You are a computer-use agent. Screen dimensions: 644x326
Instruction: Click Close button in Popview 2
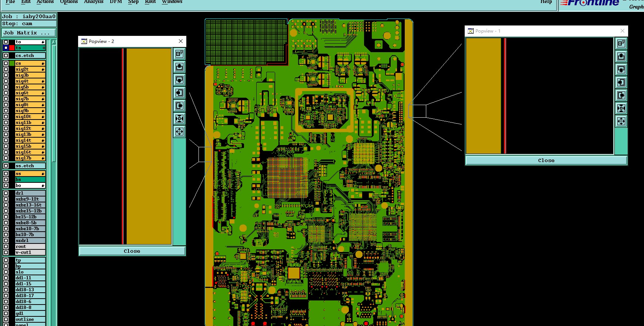pyautogui.click(x=132, y=251)
